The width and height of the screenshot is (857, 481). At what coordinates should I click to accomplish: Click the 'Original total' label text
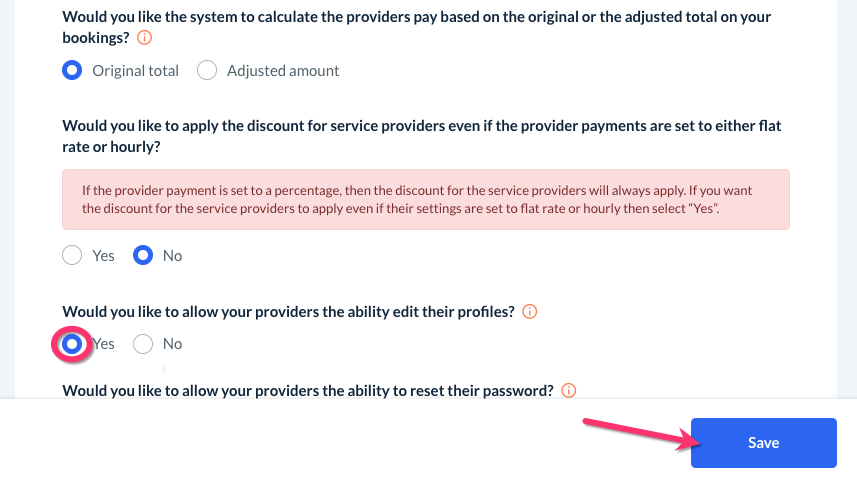click(x=135, y=71)
